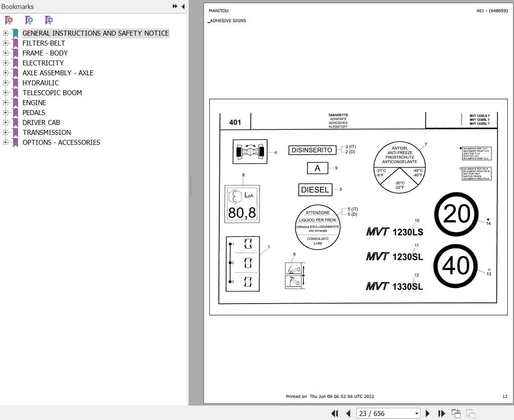Jump to last page button
The width and height of the screenshot is (514, 420).
coord(441,413)
